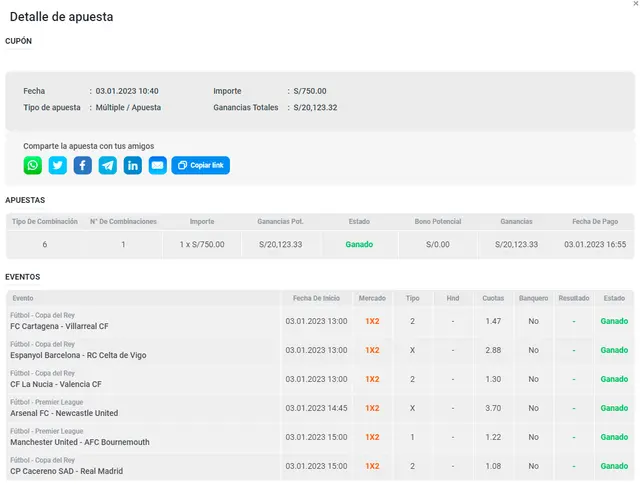The width and height of the screenshot is (640, 487).
Task: Click the 3.70 odds for Arsenal match
Action: tap(493, 408)
